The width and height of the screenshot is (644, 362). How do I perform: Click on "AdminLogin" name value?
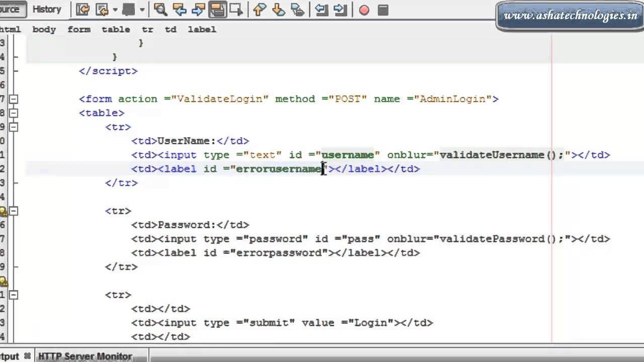pos(453,99)
